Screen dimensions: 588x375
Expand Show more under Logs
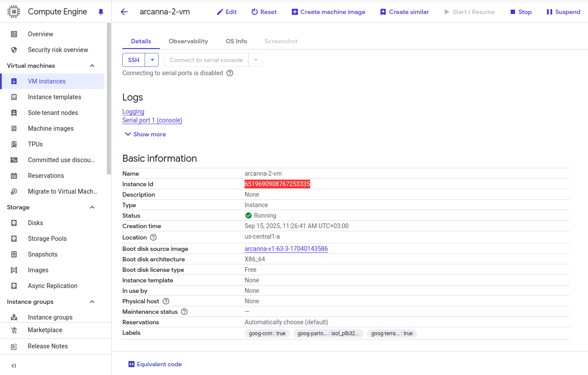coord(145,134)
